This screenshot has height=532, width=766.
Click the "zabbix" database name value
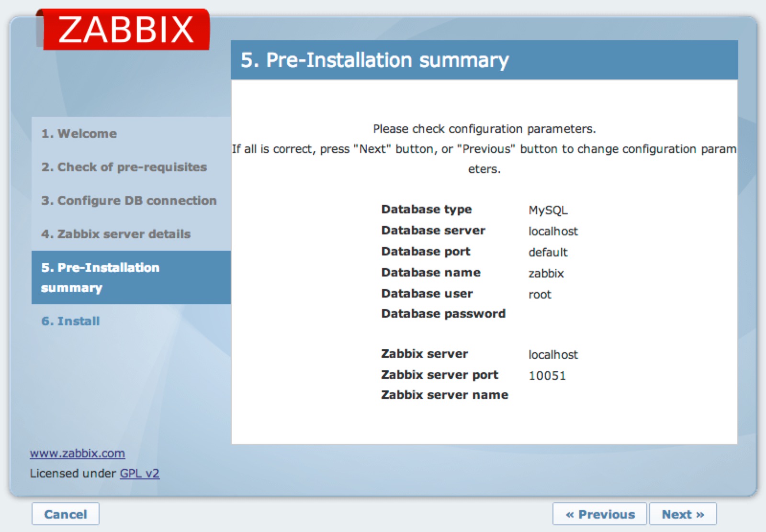[x=546, y=273]
